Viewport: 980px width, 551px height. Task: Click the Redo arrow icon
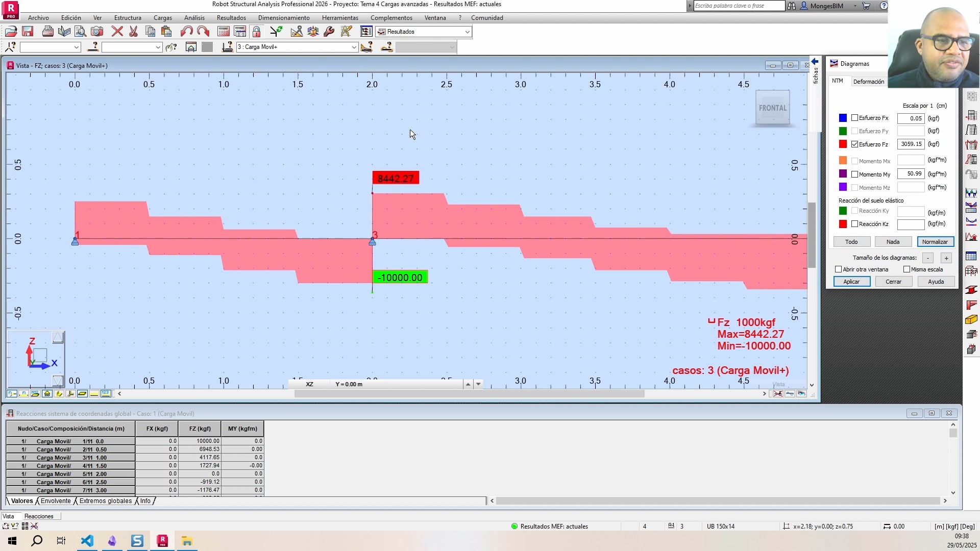click(x=203, y=32)
